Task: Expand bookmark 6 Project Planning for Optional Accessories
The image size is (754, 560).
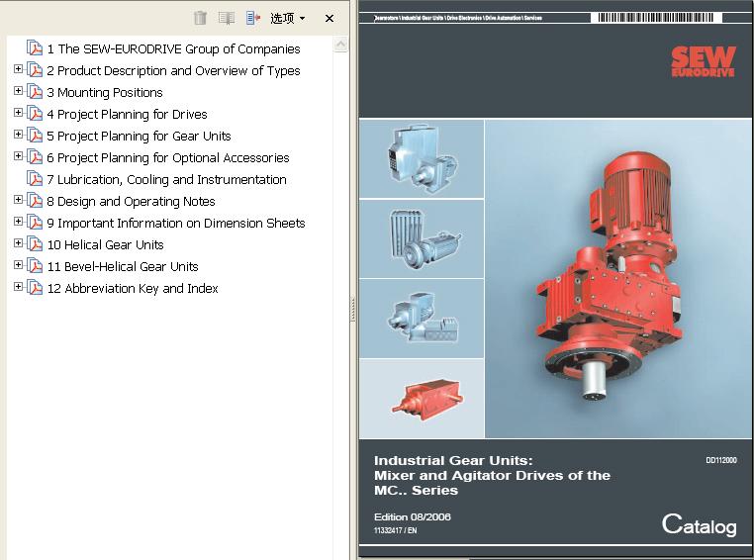Action: coord(18,155)
